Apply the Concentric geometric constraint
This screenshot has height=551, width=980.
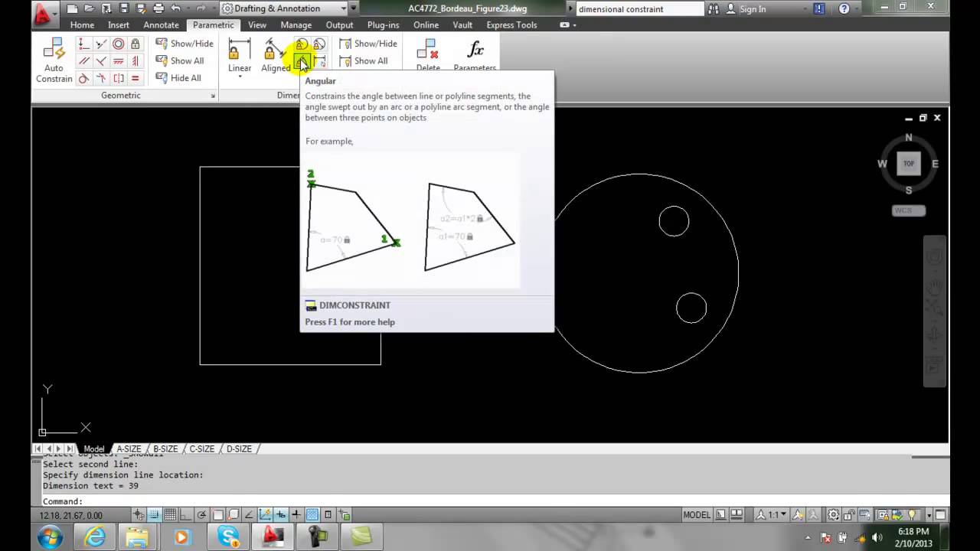(x=118, y=44)
